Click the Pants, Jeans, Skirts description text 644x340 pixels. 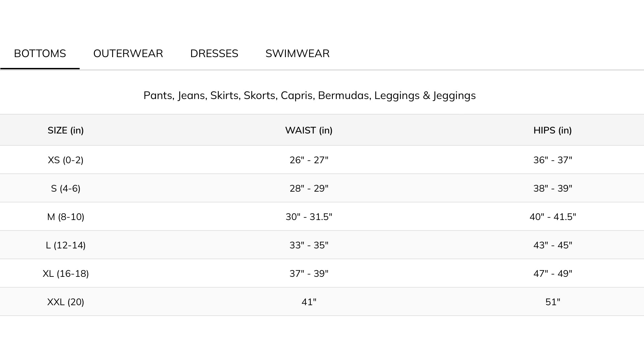(x=310, y=95)
